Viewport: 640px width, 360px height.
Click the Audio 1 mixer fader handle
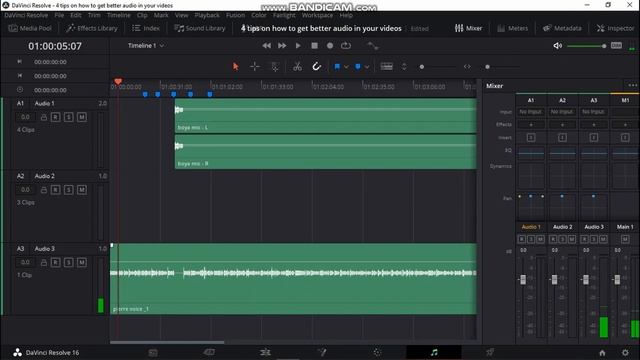pyautogui.click(x=523, y=280)
